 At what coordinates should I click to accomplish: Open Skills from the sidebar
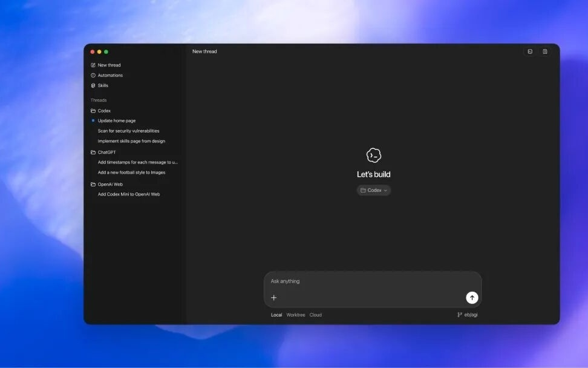point(103,85)
